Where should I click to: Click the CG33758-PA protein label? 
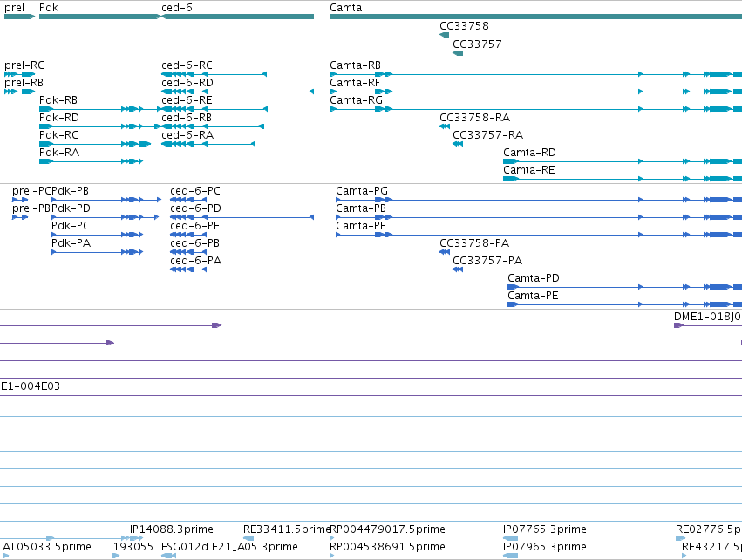click(x=474, y=243)
